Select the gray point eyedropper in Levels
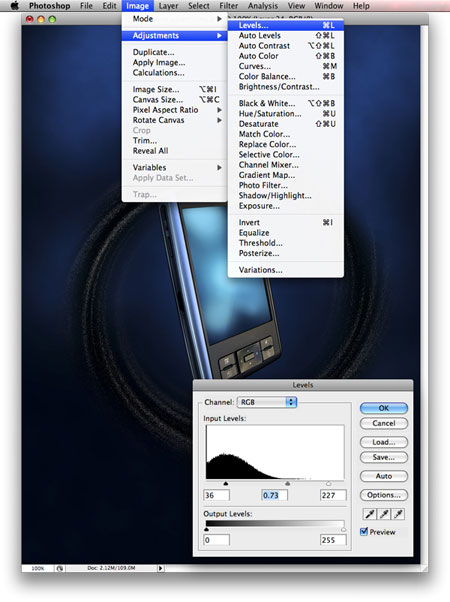 click(x=384, y=514)
